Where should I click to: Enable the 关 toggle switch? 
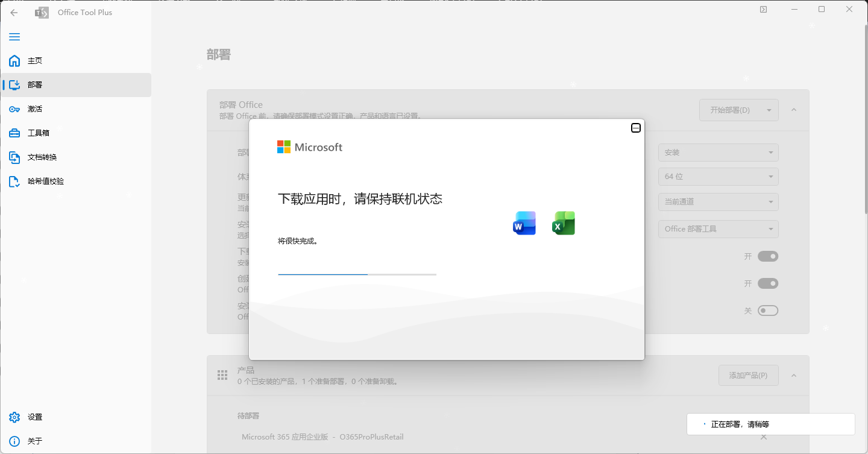point(768,310)
